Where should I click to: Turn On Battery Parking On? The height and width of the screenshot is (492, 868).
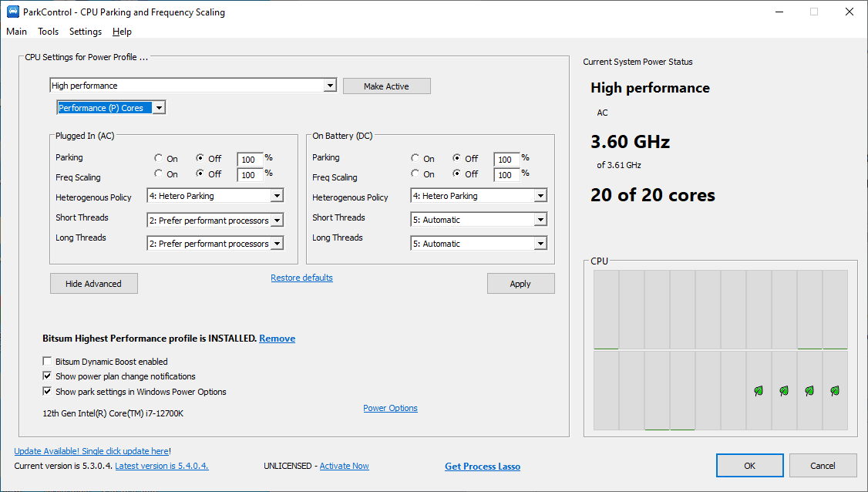415,158
